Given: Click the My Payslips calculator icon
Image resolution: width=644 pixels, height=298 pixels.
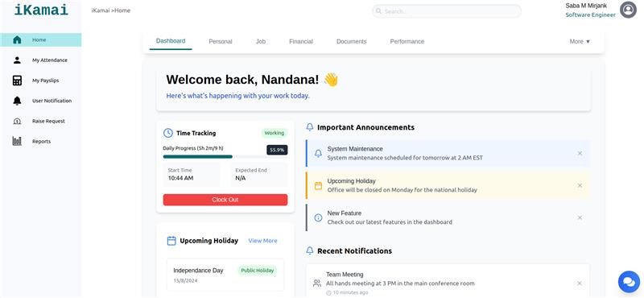Looking at the screenshot, I should point(17,81).
